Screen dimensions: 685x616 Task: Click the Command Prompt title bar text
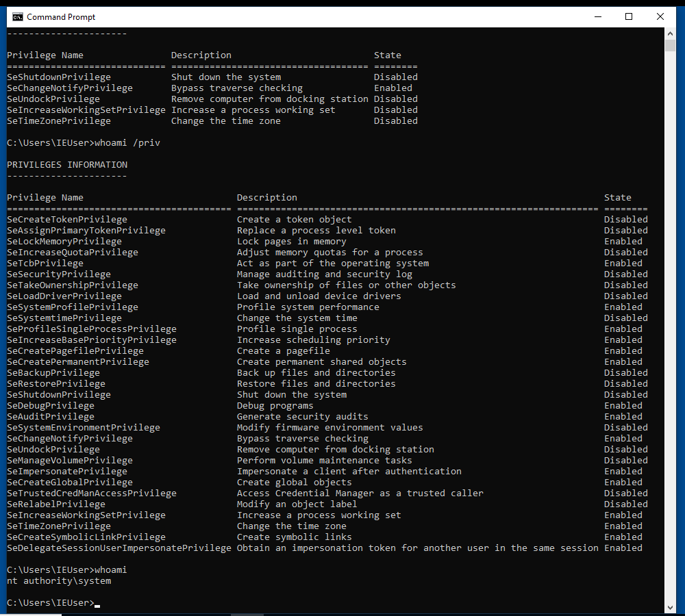tap(61, 17)
